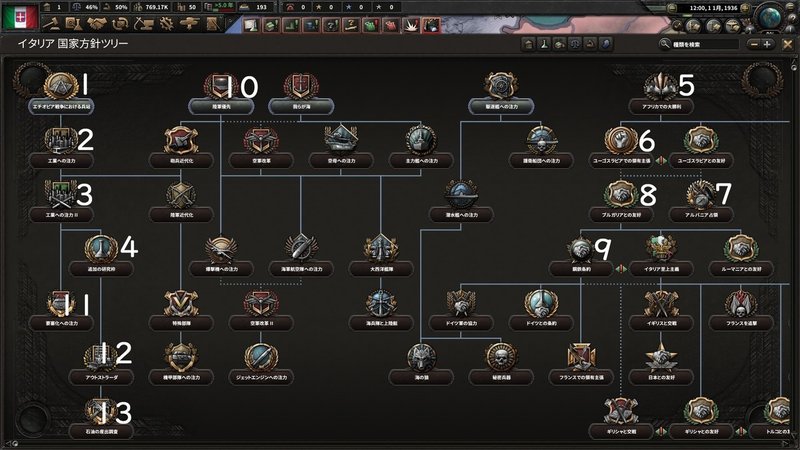Viewport: 800px width, 450px height.
Task: Click the ドイツとの条約 focus label
Action: pos(541,323)
